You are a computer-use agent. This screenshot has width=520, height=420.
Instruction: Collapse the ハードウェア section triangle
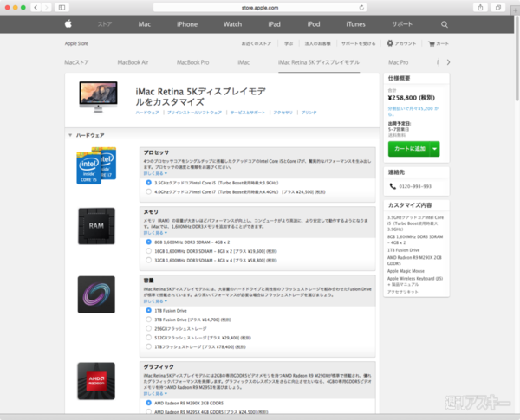pyautogui.click(x=70, y=135)
